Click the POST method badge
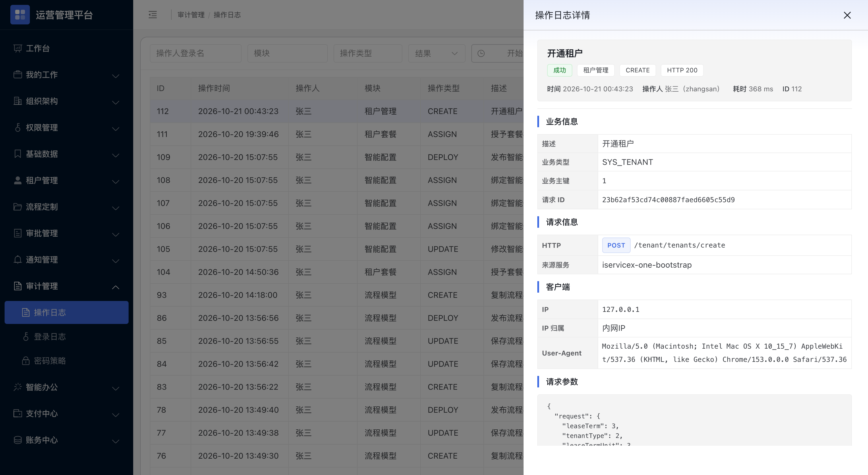 point(616,245)
